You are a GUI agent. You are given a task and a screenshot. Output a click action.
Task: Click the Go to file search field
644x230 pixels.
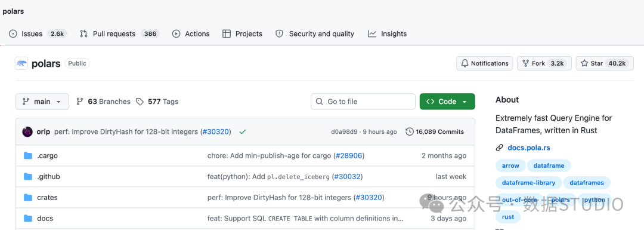[363, 101]
